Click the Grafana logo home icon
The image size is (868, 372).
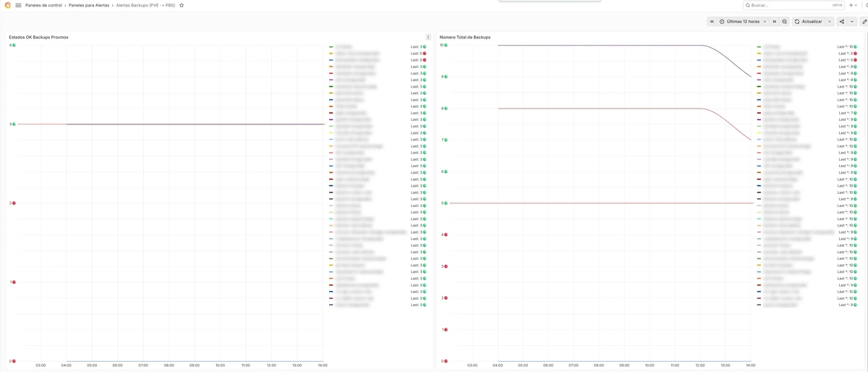(x=7, y=5)
